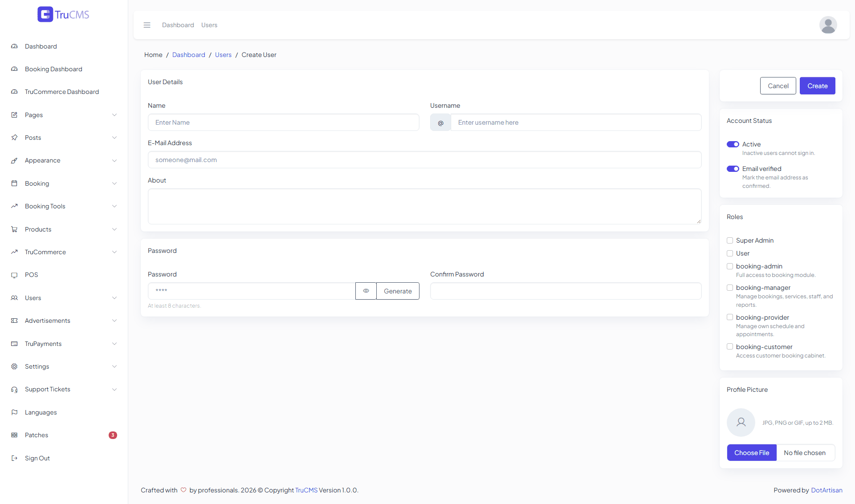Check the booking-manager role

pos(730,288)
